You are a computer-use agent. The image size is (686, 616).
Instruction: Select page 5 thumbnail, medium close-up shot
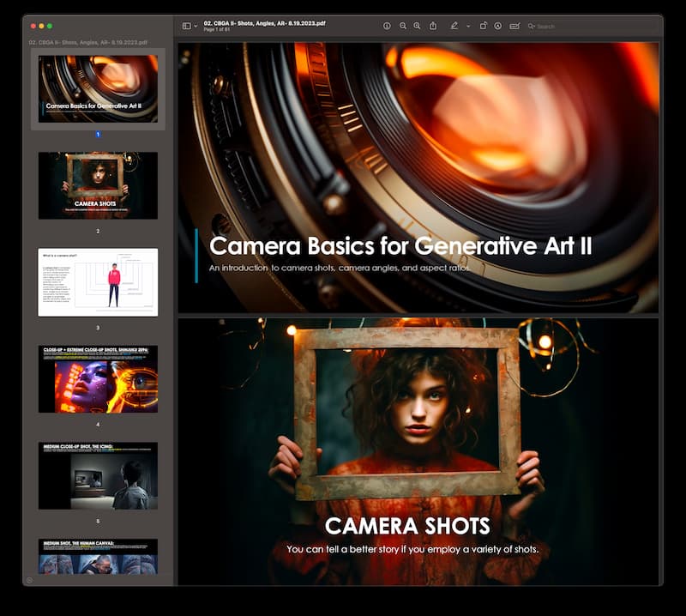(98, 475)
